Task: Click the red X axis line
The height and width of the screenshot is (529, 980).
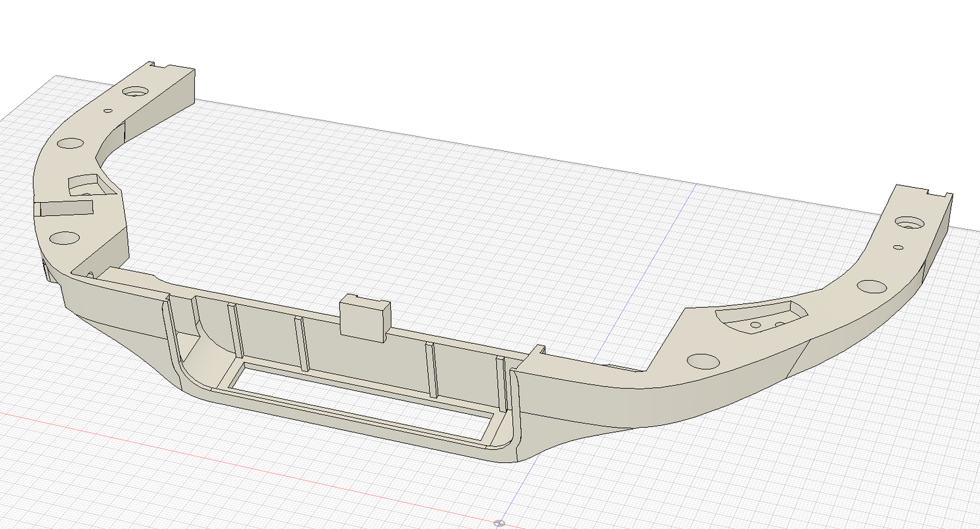Action: click(x=196, y=453)
